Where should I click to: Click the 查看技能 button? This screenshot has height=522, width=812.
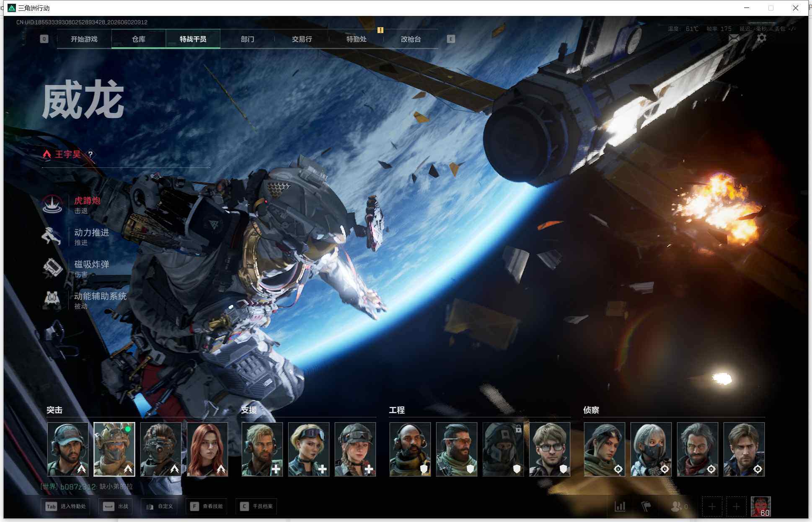[x=207, y=507]
